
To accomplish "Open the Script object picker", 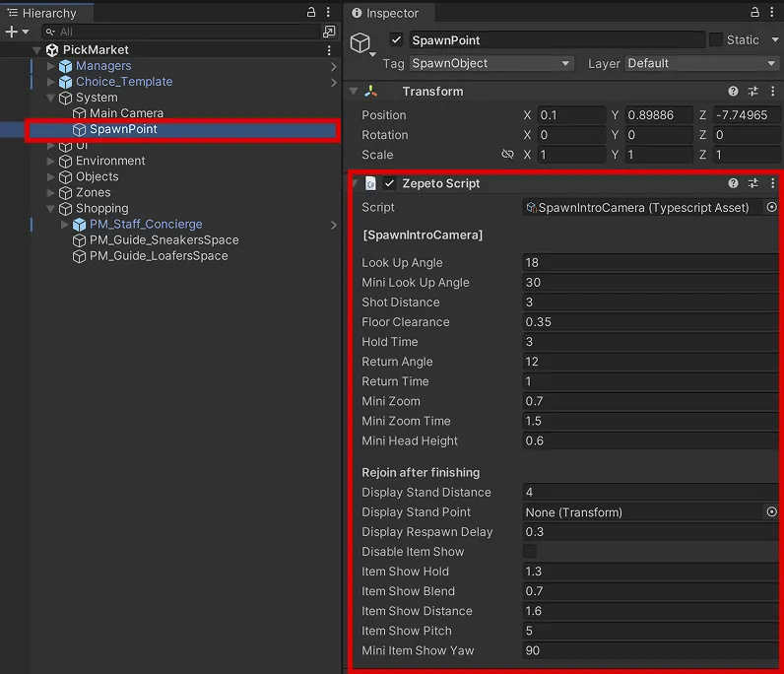I will click(x=771, y=207).
